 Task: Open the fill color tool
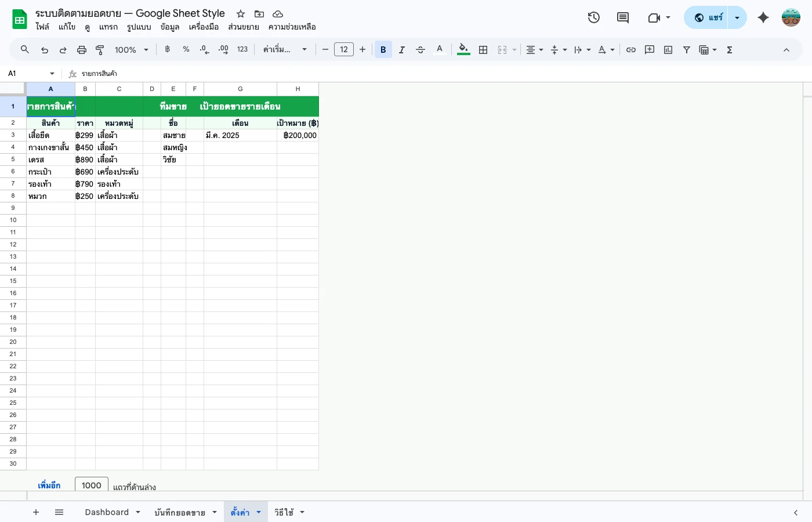[x=463, y=49]
